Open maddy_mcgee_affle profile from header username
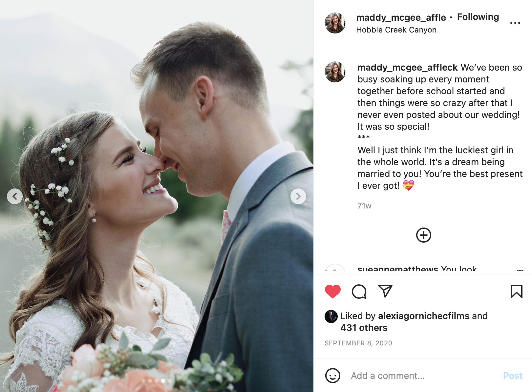The image size is (532, 392). tap(401, 17)
